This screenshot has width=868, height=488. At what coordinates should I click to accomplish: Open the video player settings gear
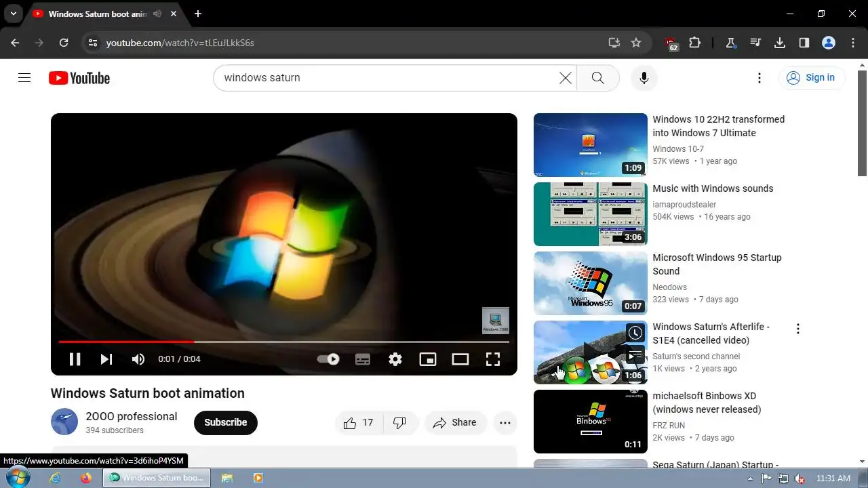(395, 359)
